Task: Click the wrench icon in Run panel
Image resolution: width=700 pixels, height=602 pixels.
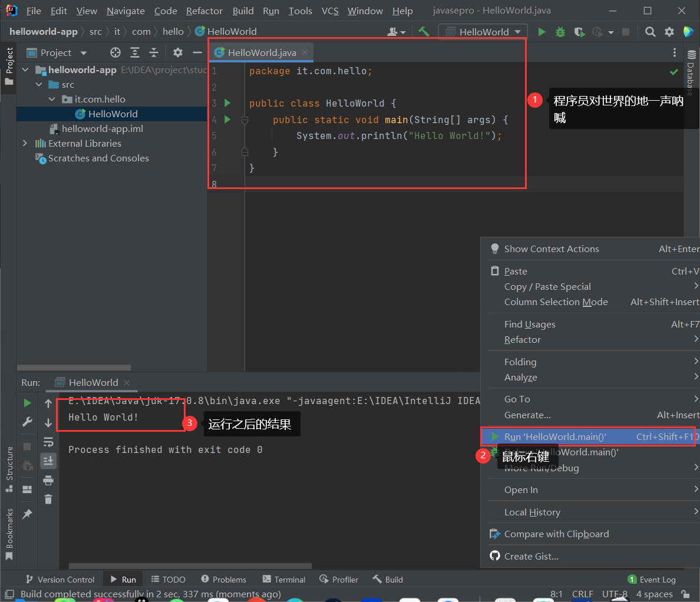Action: tap(27, 422)
